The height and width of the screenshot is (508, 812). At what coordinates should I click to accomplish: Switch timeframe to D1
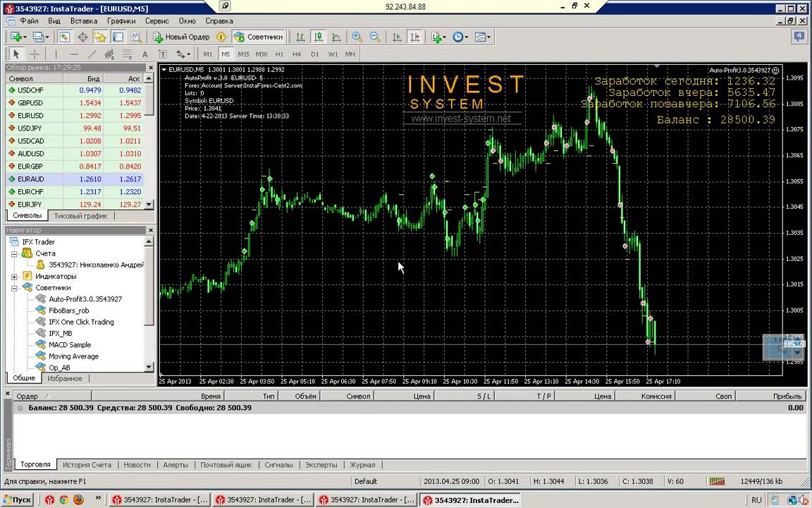tap(314, 54)
